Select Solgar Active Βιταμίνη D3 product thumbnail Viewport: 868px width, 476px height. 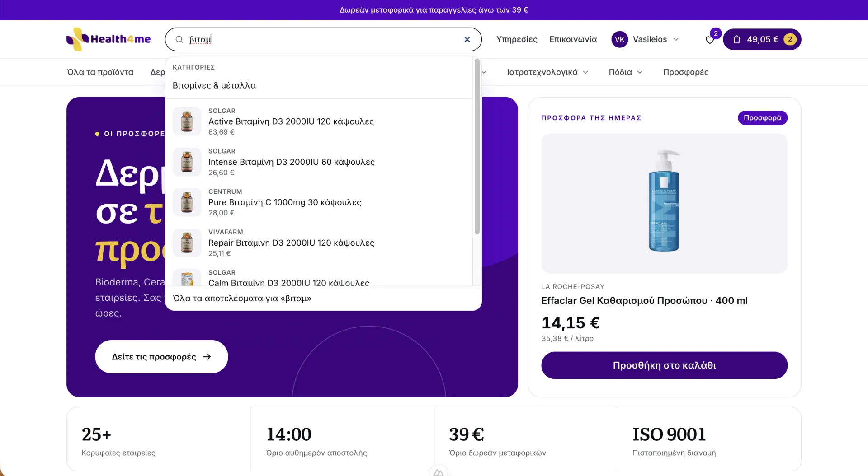tap(187, 121)
